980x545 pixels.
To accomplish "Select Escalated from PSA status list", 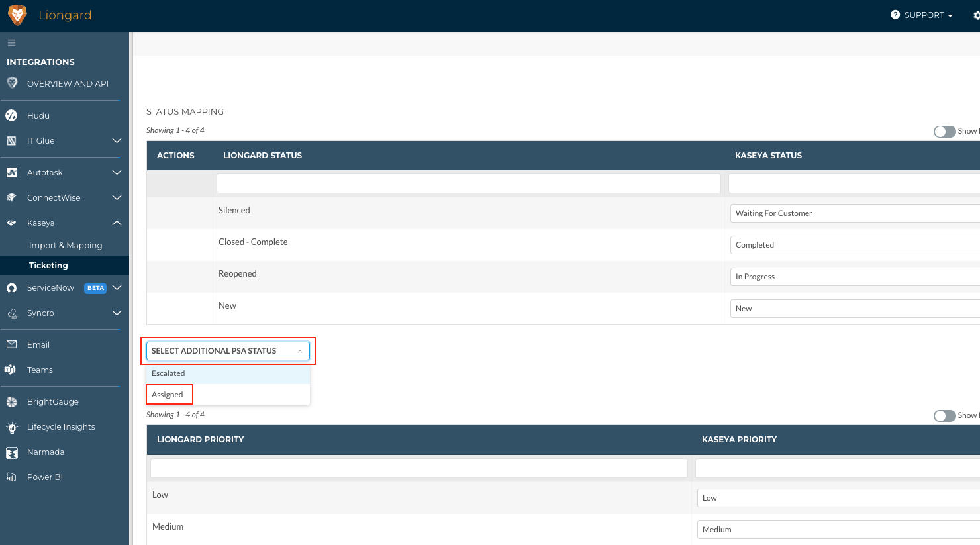I will click(x=228, y=373).
